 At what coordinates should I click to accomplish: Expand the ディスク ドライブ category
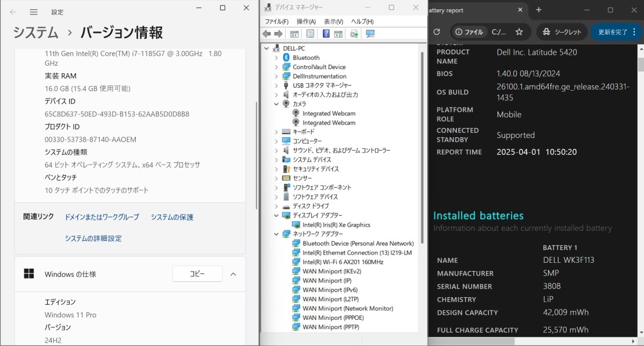coord(276,206)
